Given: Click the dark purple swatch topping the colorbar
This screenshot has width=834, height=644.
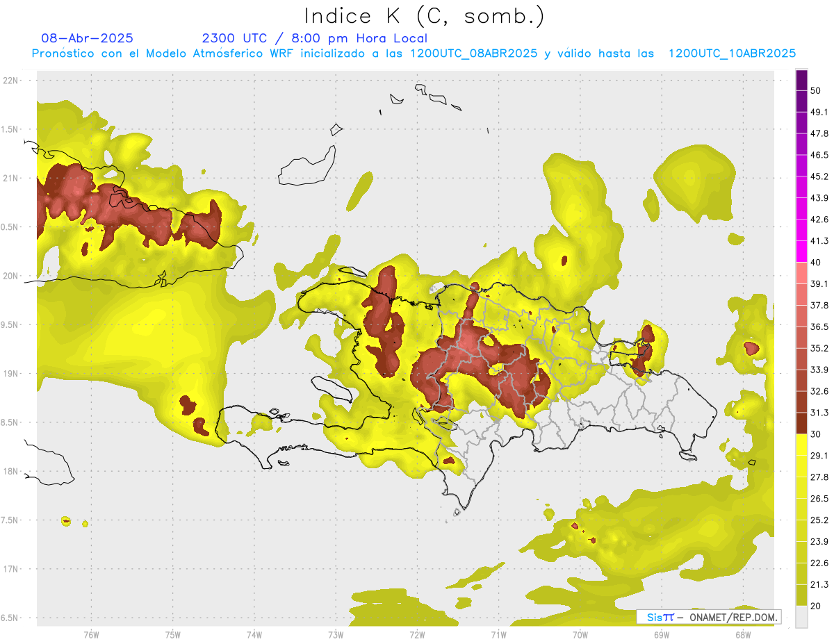Looking at the screenshot, I should pyautogui.click(x=801, y=81).
